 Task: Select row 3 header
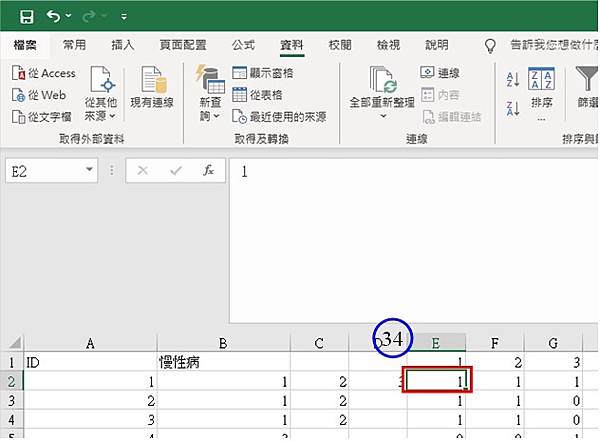point(12,400)
